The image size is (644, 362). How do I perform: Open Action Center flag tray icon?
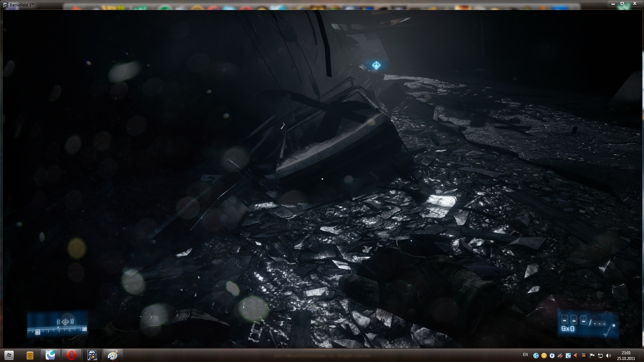point(592,356)
